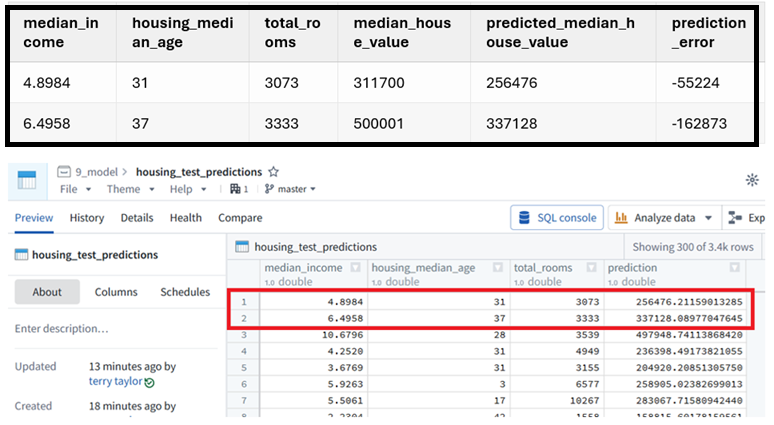Click the verified badge next to terry taylor

[150, 383]
